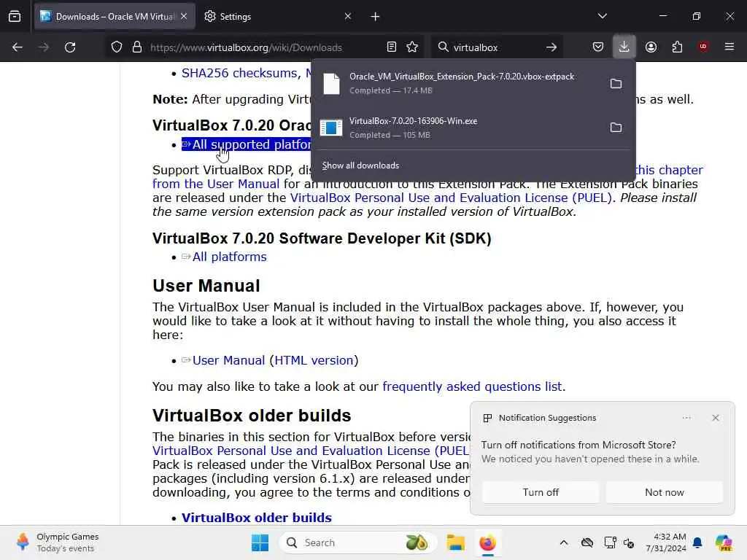The height and width of the screenshot is (560, 747).
Task: Close the Settings tab
Action: (x=348, y=16)
